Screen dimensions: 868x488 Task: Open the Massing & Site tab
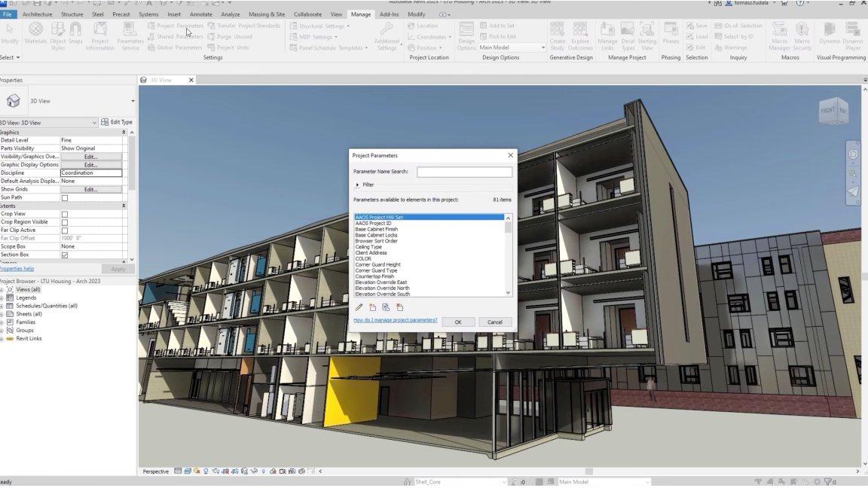(x=267, y=14)
